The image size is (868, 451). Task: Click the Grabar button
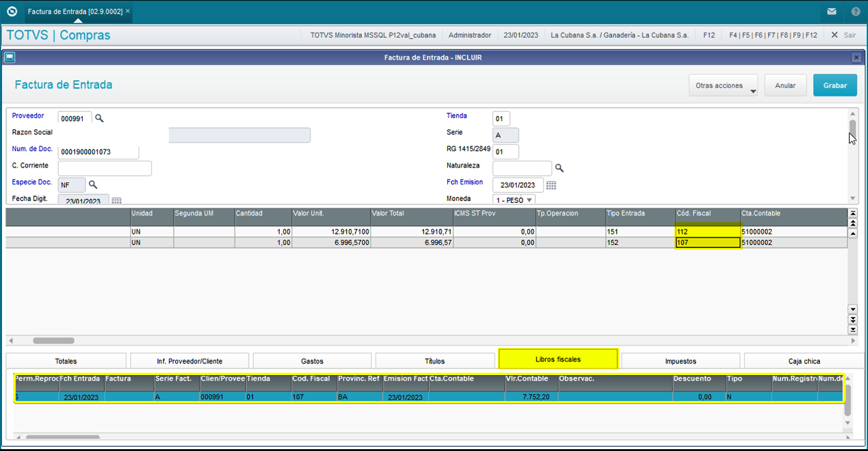(835, 86)
